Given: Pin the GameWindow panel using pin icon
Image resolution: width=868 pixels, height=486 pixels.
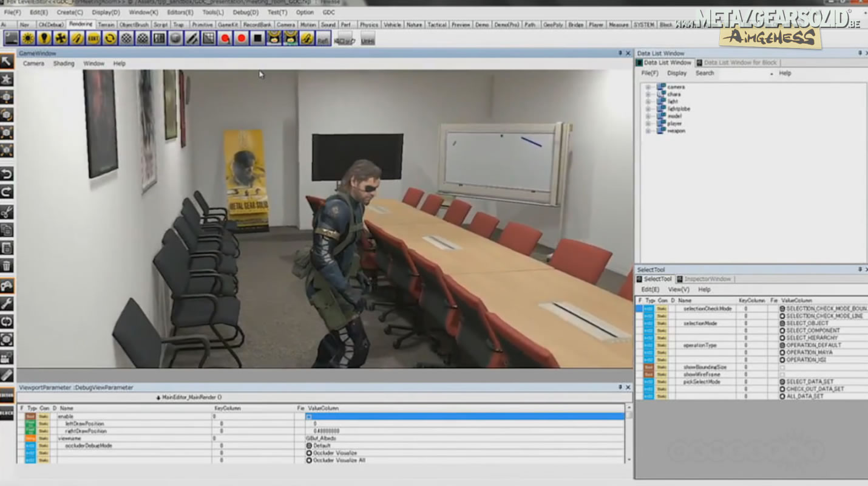Looking at the screenshot, I should [x=620, y=53].
